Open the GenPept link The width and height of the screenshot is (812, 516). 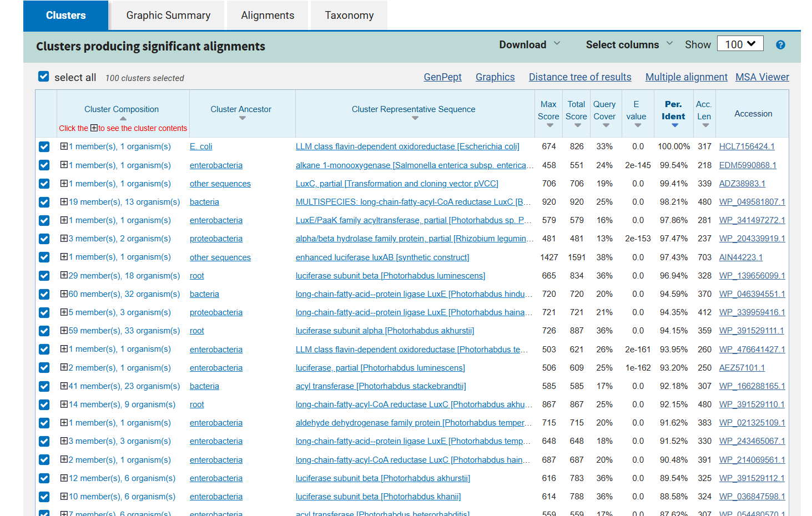click(x=442, y=77)
